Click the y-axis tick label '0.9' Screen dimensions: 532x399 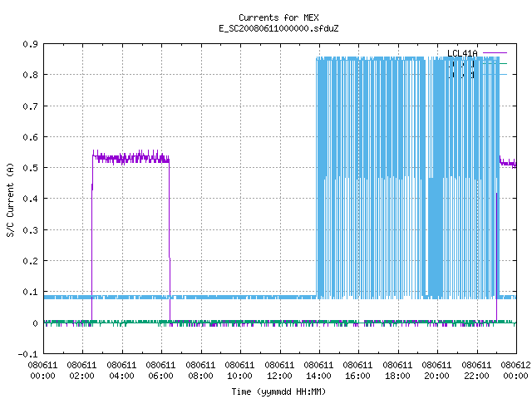(x=30, y=44)
